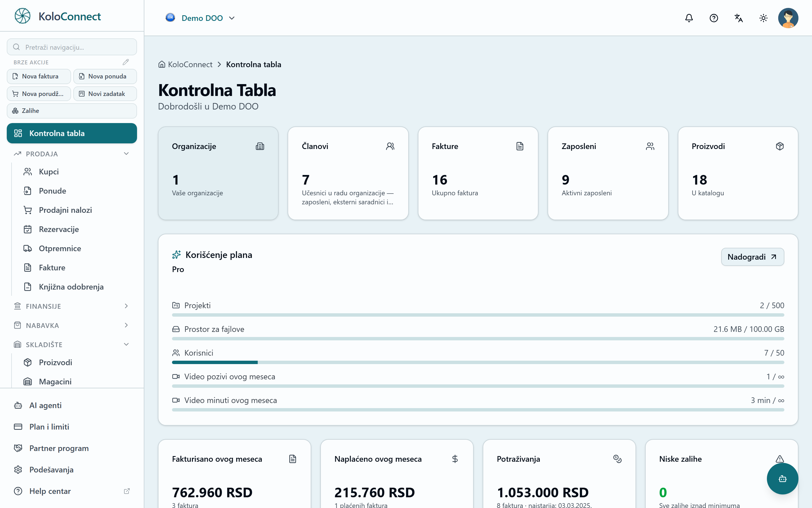Expand the FINANSIJE section
Screen dimensions: 812x508
point(72,306)
